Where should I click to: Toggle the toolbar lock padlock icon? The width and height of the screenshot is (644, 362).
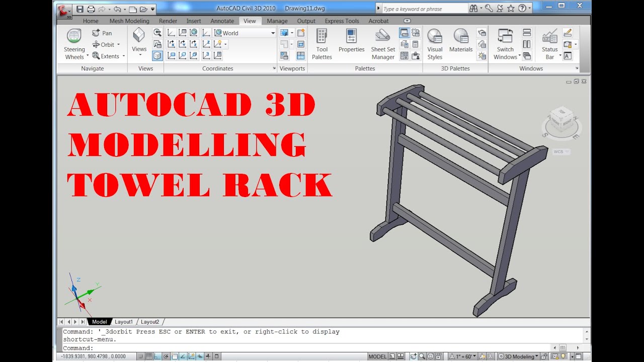tap(544, 356)
